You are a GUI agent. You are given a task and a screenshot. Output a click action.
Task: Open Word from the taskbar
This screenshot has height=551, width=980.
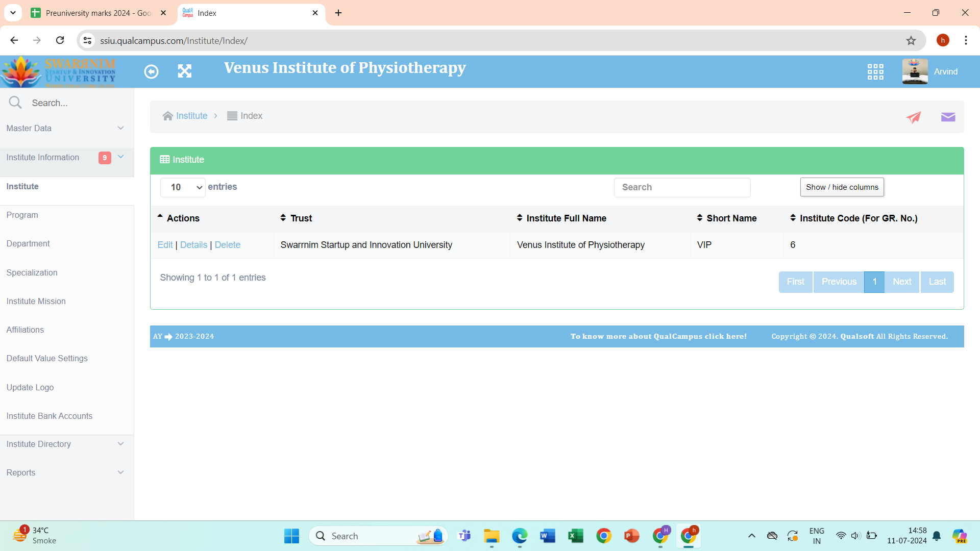(547, 536)
